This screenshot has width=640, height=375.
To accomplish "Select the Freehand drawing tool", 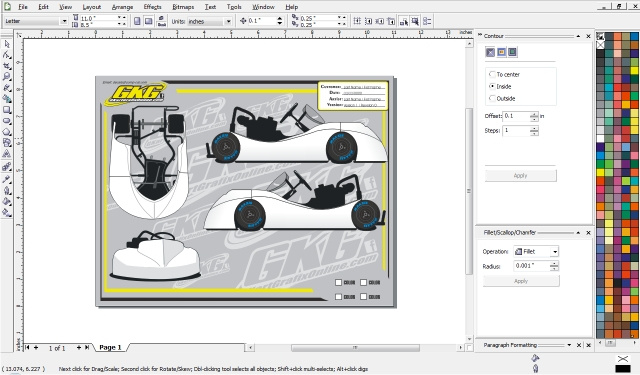I will (7, 88).
